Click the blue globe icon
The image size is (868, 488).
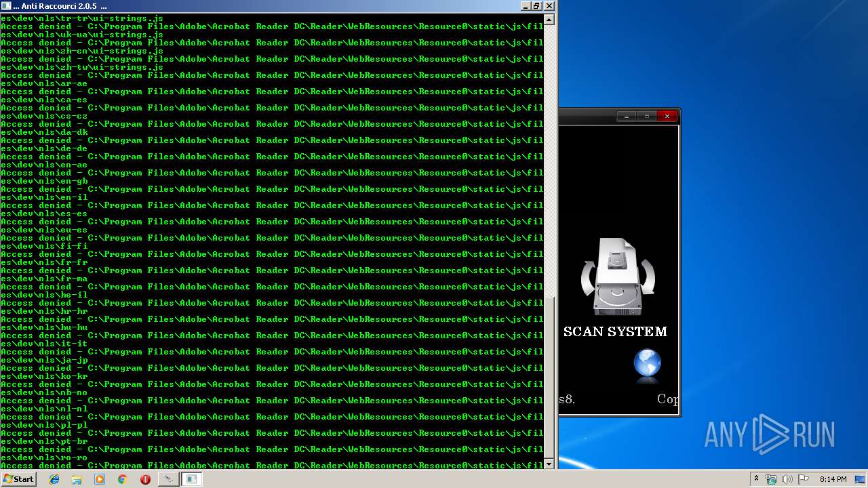click(647, 364)
